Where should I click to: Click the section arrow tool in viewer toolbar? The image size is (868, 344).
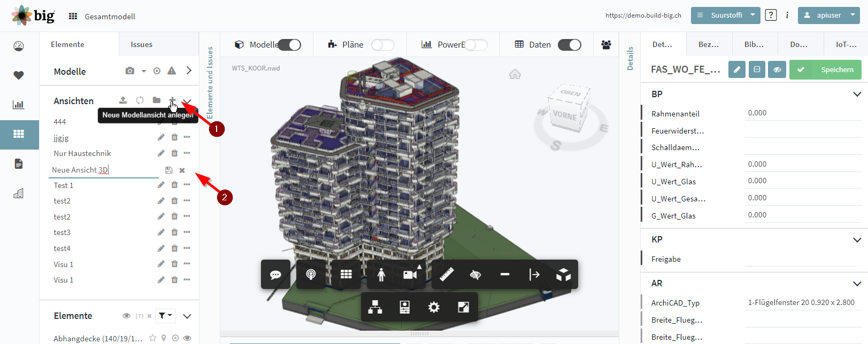click(534, 275)
